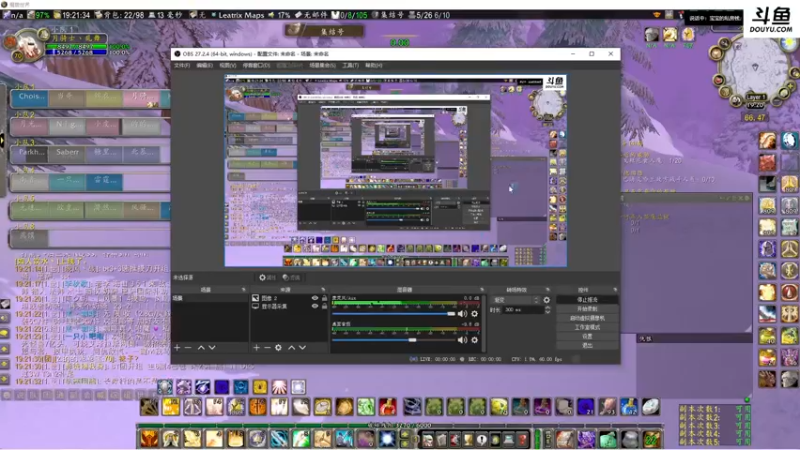Remove the selected source with minus icon

[x=267, y=347]
